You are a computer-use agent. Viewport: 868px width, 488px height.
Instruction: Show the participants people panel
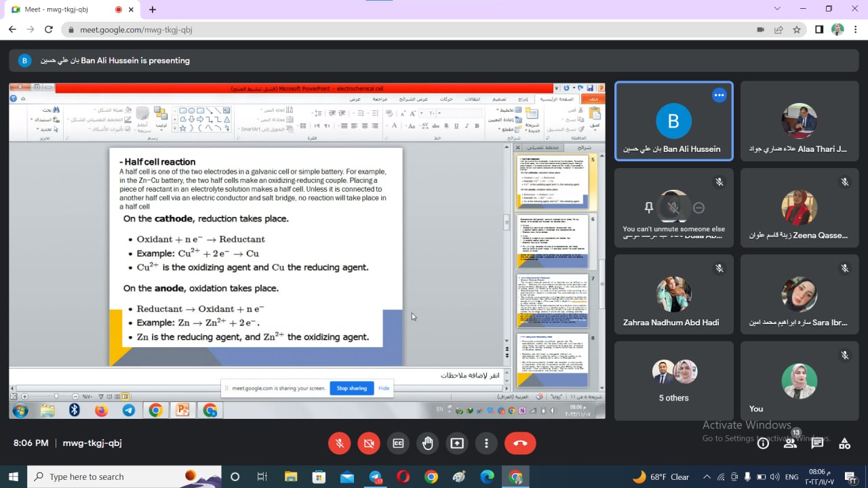[x=790, y=443]
